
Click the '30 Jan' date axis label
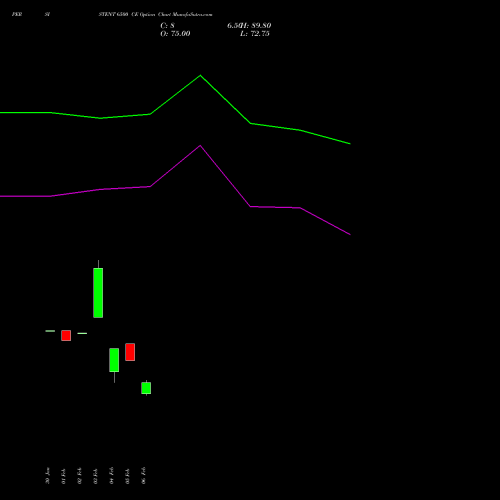click(x=47, y=476)
